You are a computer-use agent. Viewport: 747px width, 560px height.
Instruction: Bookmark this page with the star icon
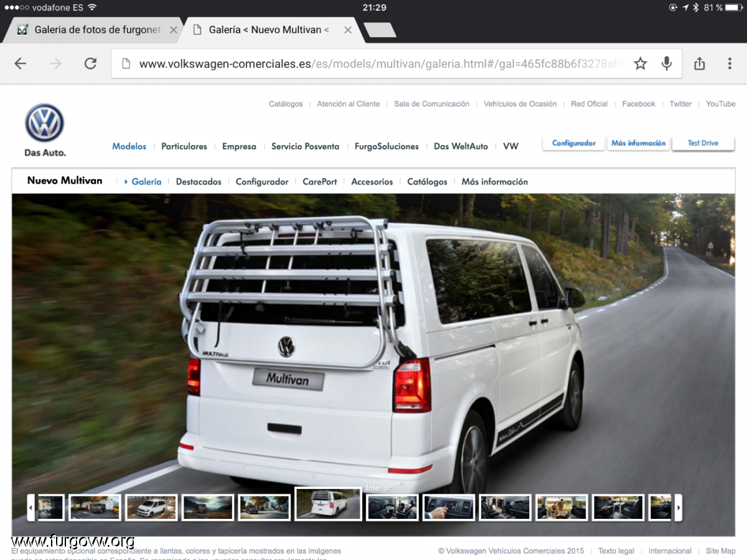(x=641, y=63)
